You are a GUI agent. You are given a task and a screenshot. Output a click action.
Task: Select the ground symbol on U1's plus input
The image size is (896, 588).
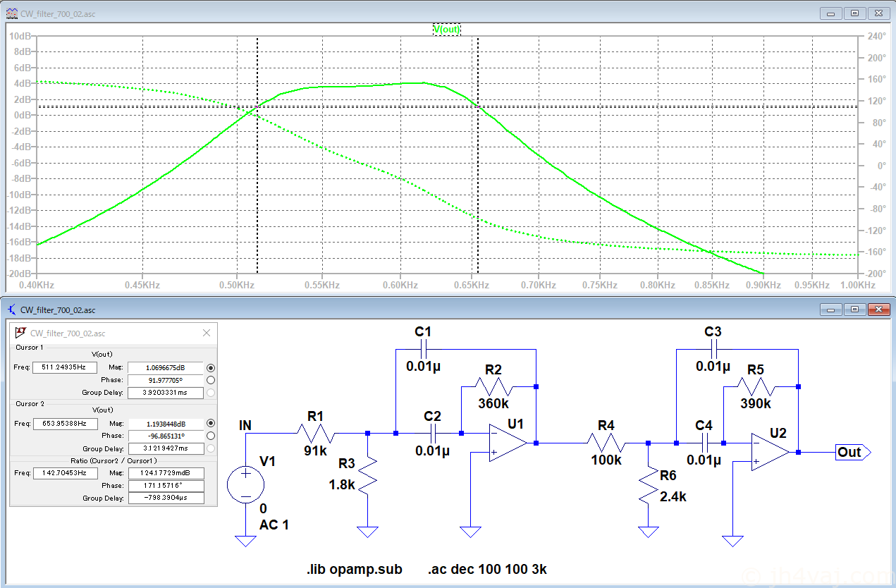pos(471,532)
